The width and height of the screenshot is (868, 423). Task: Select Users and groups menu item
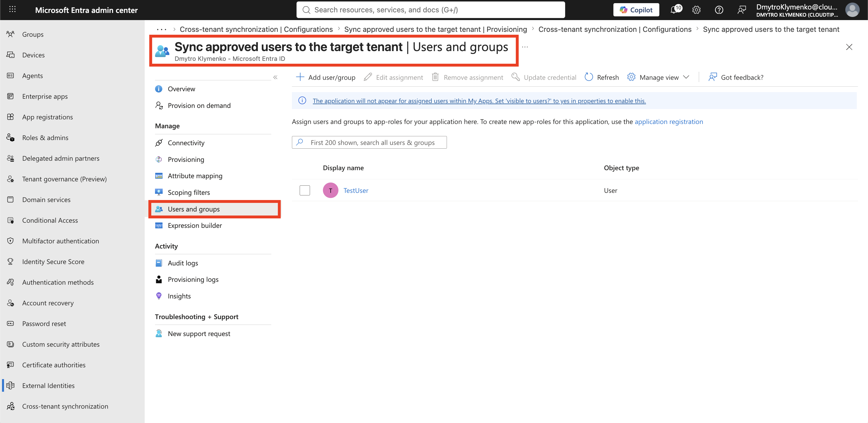(x=193, y=209)
